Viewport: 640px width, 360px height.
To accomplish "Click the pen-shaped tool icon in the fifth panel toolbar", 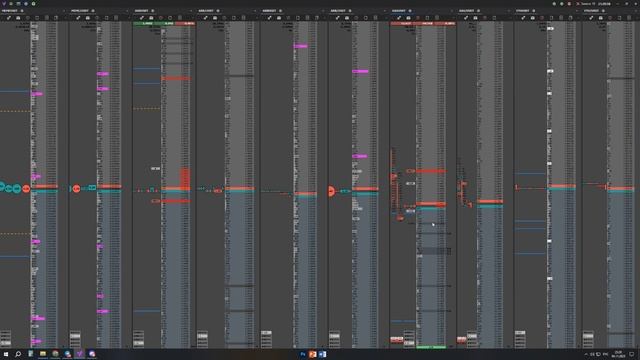I will [x=269, y=18].
